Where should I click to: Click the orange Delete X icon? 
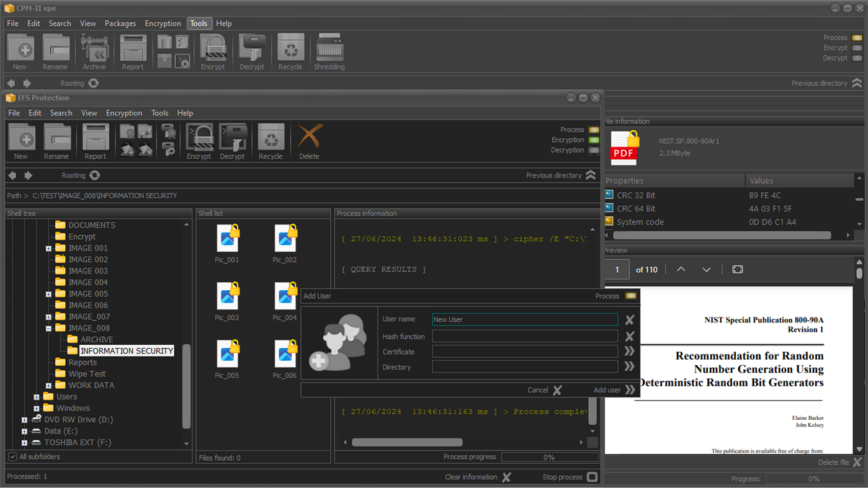point(309,136)
